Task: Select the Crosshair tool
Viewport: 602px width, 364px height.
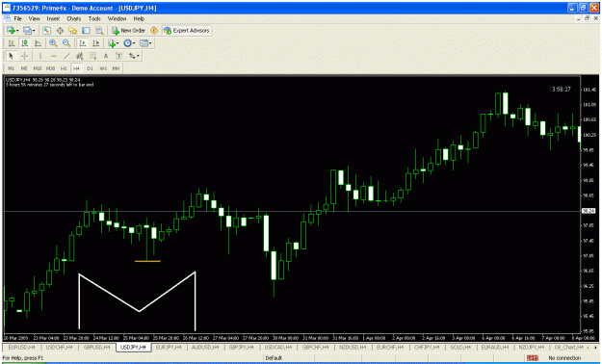Action: point(25,56)
